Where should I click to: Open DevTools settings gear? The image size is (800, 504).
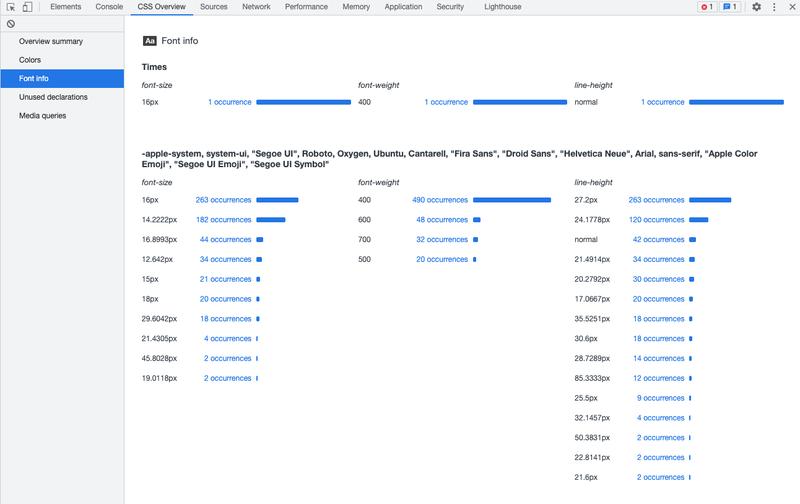click(x=756, y=7)
